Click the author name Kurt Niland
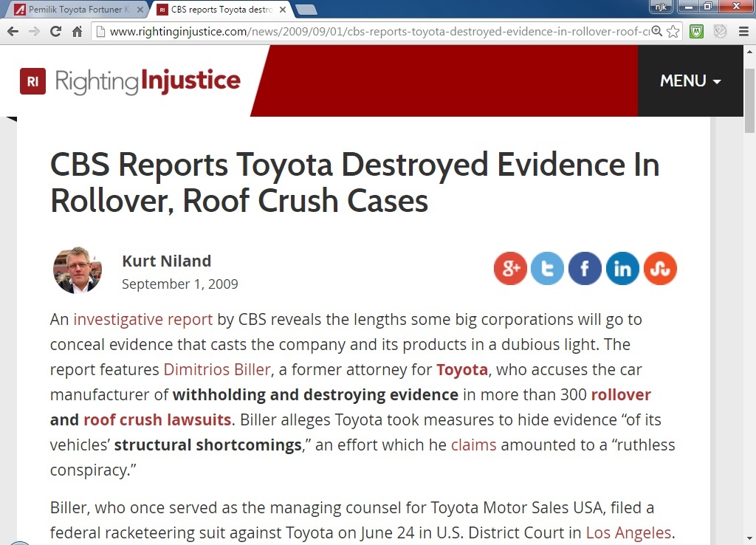Screen dimensions: 756x545 [166, 261]
